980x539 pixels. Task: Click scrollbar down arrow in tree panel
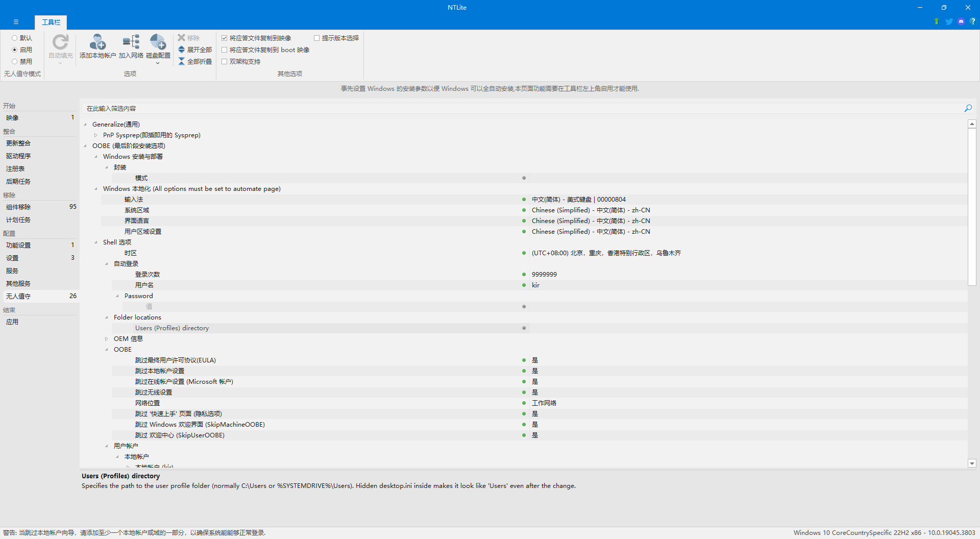point(972,463)
